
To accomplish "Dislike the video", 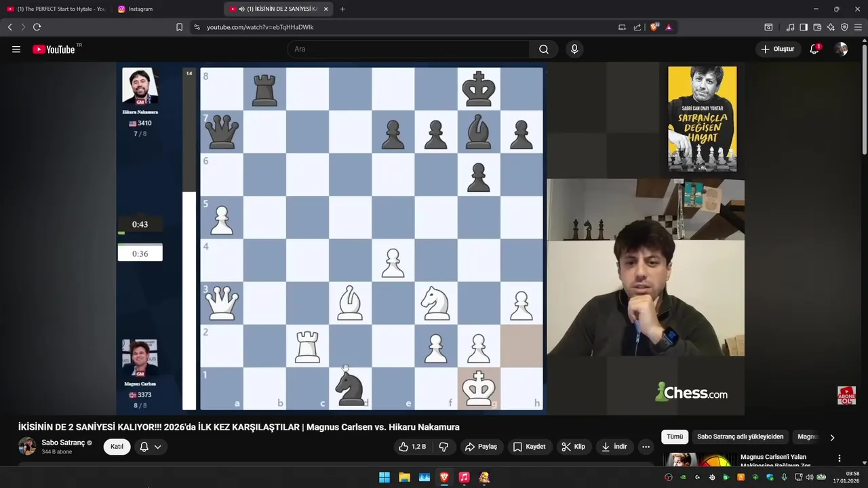I will pyautogui.click(x=443, y=447).
